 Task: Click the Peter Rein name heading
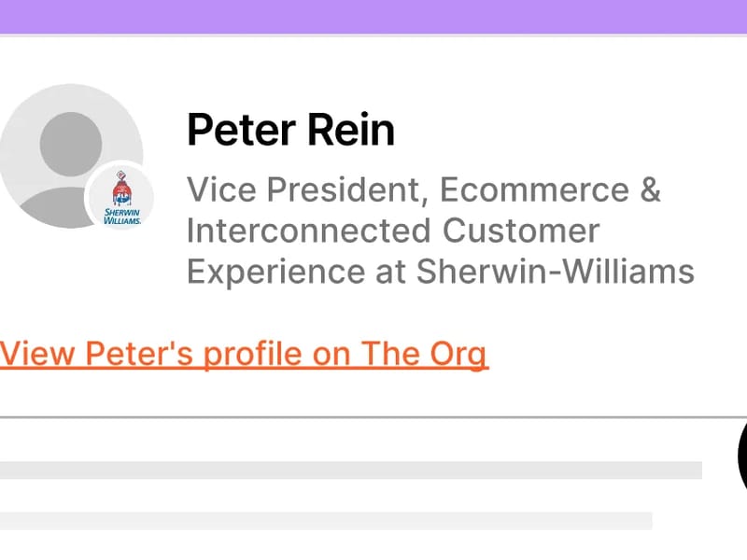pos(290,130)
